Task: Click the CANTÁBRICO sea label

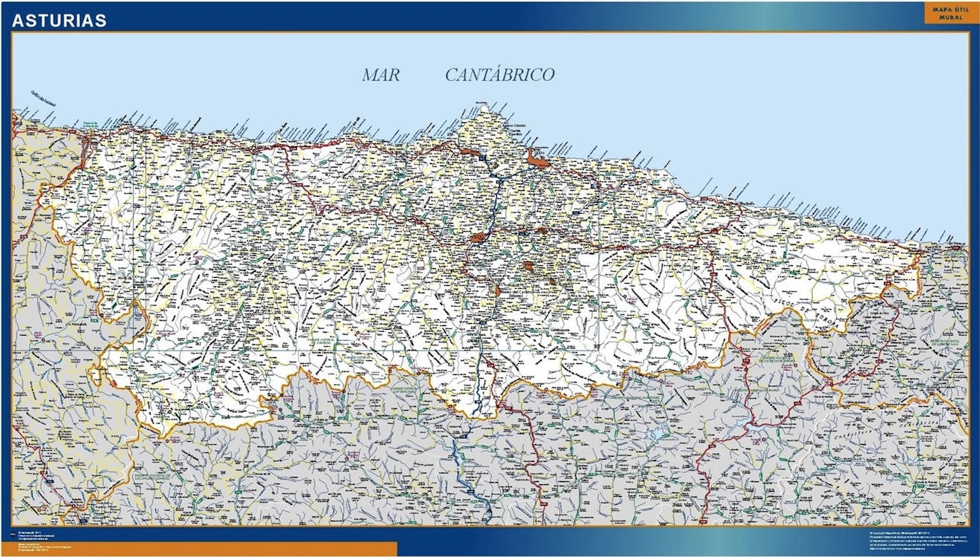Action: click(500, 75)
